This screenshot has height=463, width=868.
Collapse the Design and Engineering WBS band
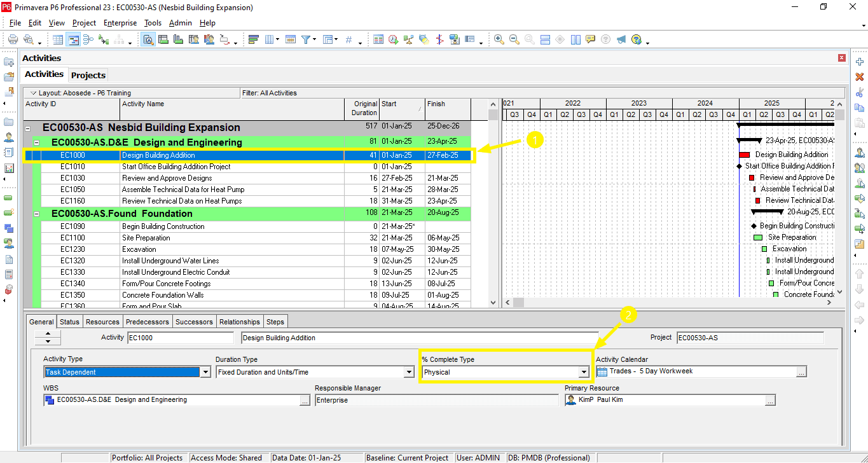tap(37, 142)
